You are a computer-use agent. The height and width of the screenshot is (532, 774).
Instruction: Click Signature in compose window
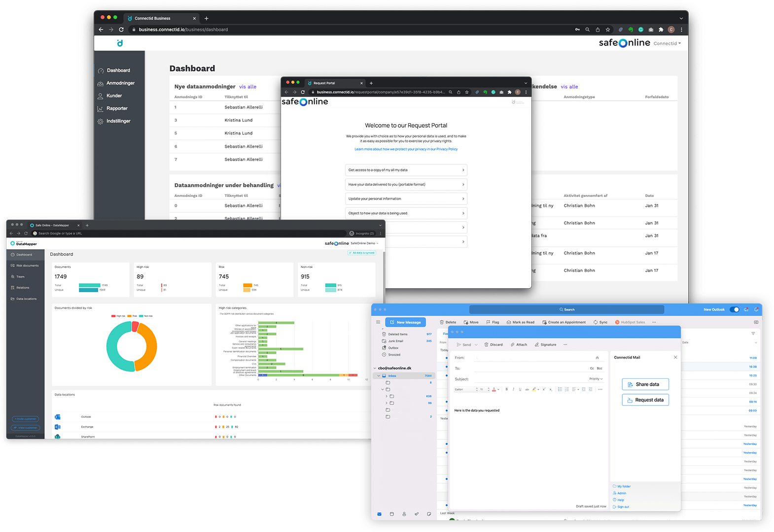[545, 345]
